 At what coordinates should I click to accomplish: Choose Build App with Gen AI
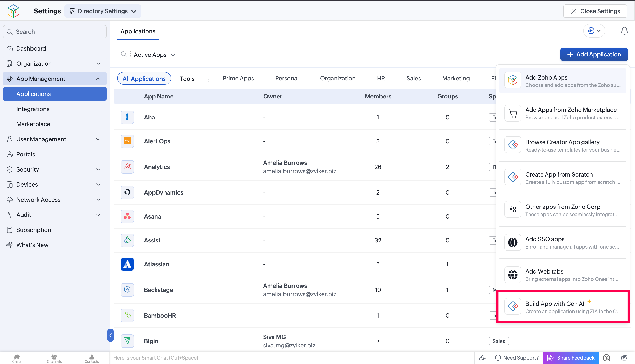pyautogui.click(x=563, y=307)
